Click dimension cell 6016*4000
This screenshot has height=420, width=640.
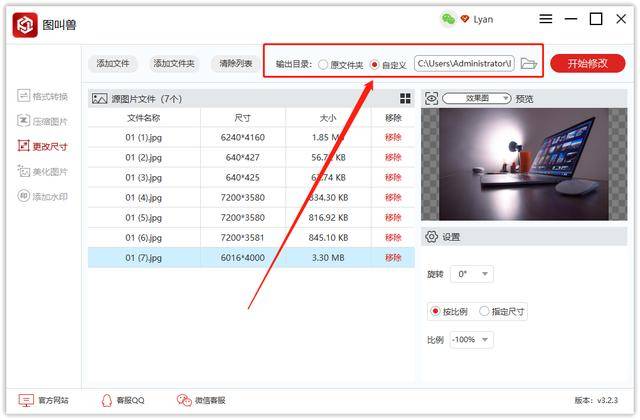coord(242,258)
